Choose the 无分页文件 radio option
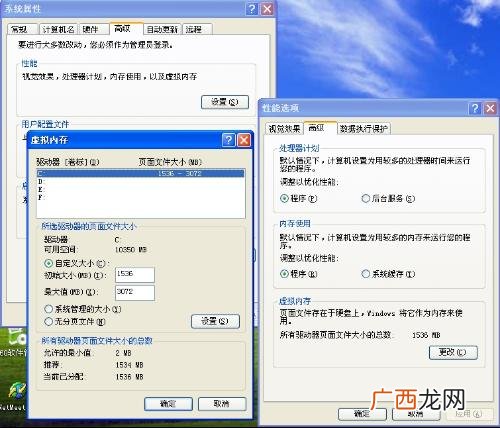Viewport: 500px width, 428px height. [x=49, y=321]
